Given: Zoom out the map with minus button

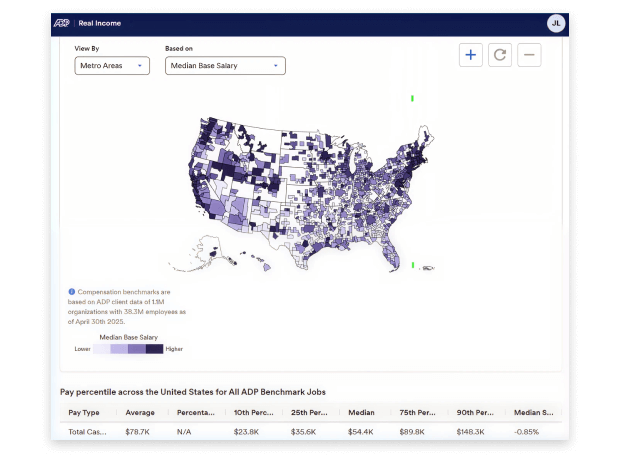Looking at the screenshot, I should tap(529, 55).
